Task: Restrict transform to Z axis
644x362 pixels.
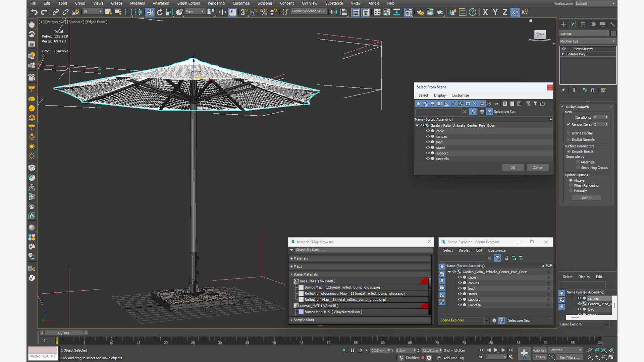Action: pyautogui.click(x=505, y=12)
